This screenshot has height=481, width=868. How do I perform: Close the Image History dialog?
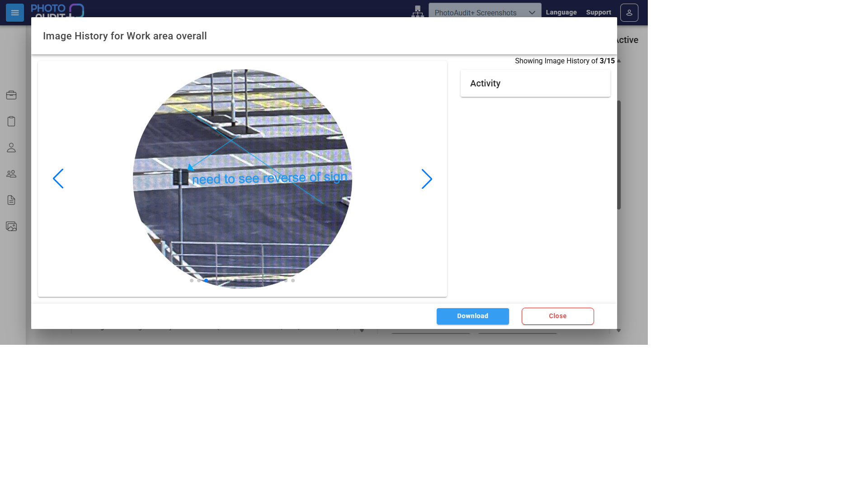557,316
